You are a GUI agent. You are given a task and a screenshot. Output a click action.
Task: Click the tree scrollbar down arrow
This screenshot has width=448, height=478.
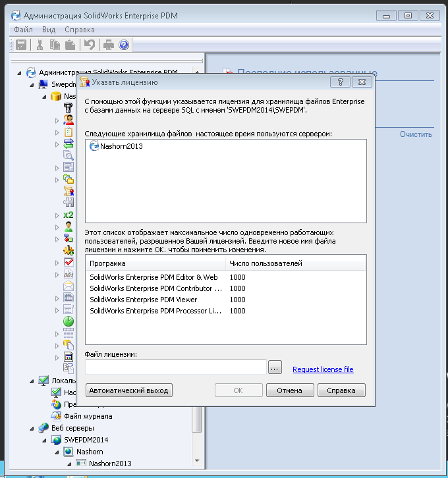[x=197, y=461]
